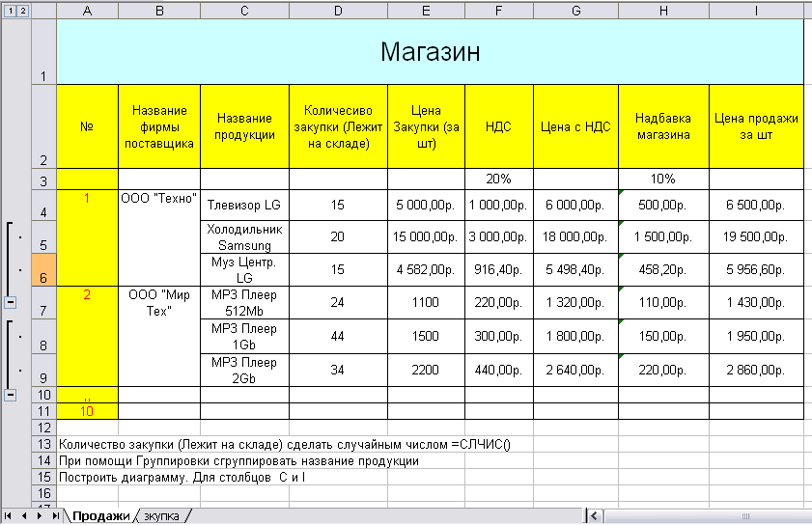Select column E header
Viewport: 812px width, 525px height.
[426, 11]
